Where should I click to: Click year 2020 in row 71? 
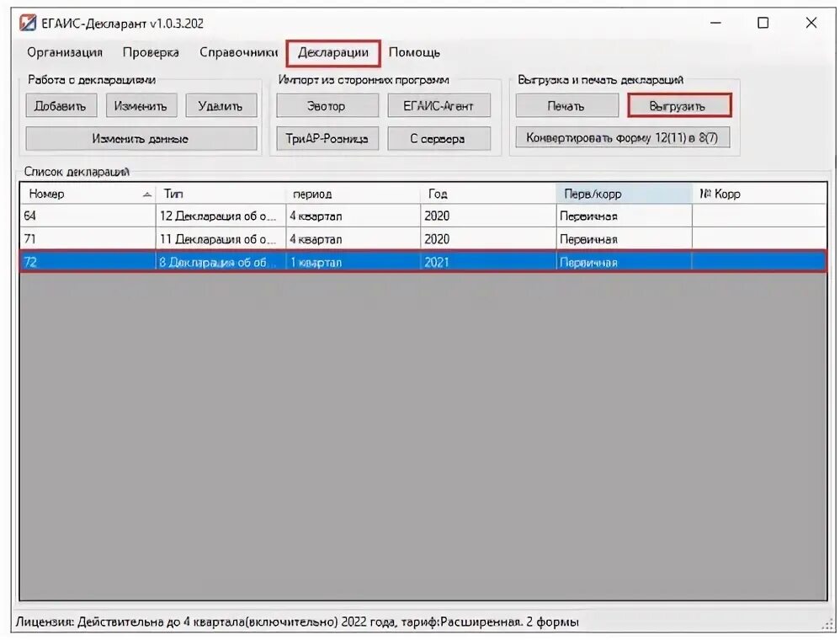[488, 239]
